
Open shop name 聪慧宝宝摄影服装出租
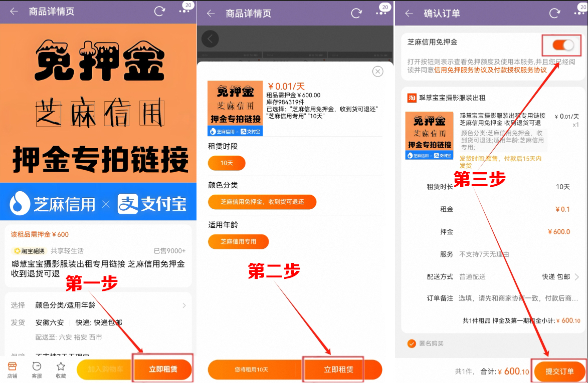(x=452, y=98)
